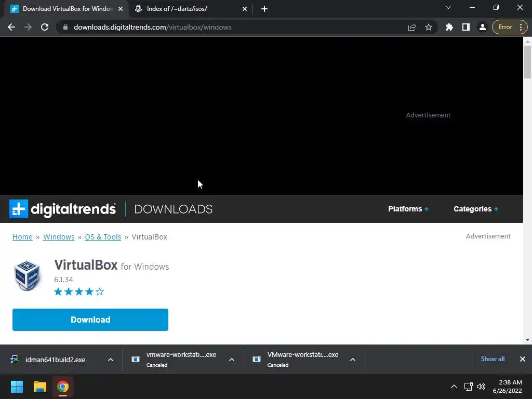Expand options for idman641build2.exe download
The width and height of the screenshot is (532, 399).
[x=111, y=360]
